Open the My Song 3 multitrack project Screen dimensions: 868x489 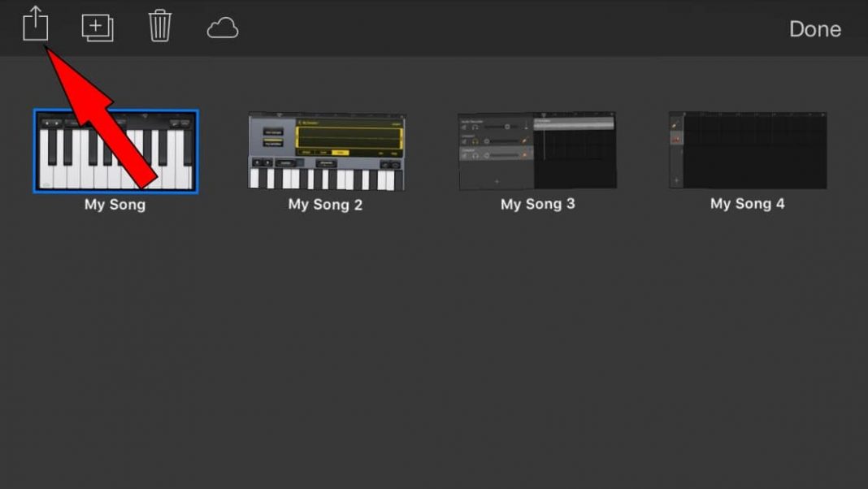(x=537, y=150)
